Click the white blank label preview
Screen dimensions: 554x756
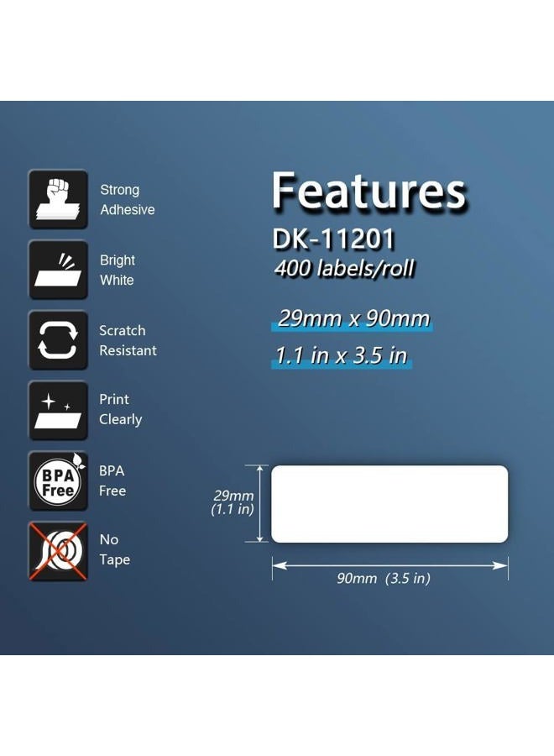click(389, 504)
